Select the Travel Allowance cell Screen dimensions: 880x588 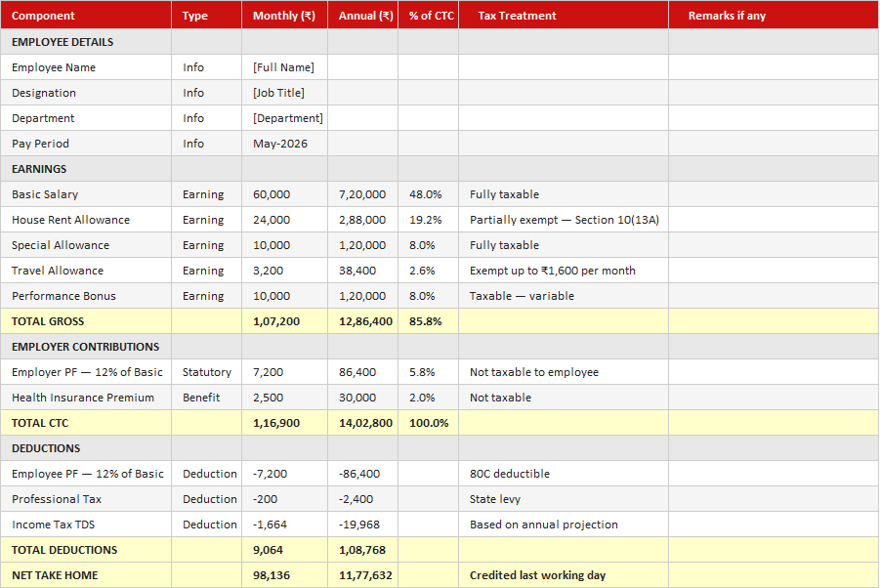(86, 271)
